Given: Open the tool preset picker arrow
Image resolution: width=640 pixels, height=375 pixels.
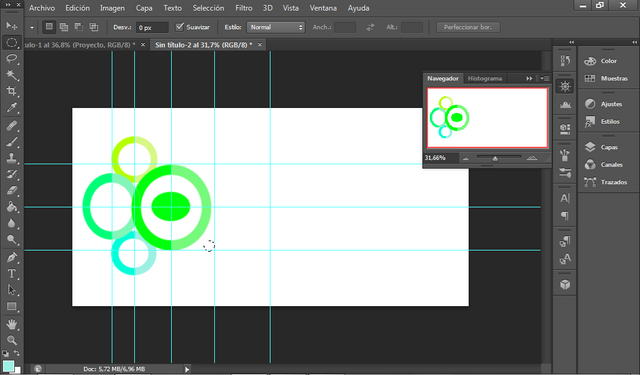Looking at the screenshot, I should [31, 27].
